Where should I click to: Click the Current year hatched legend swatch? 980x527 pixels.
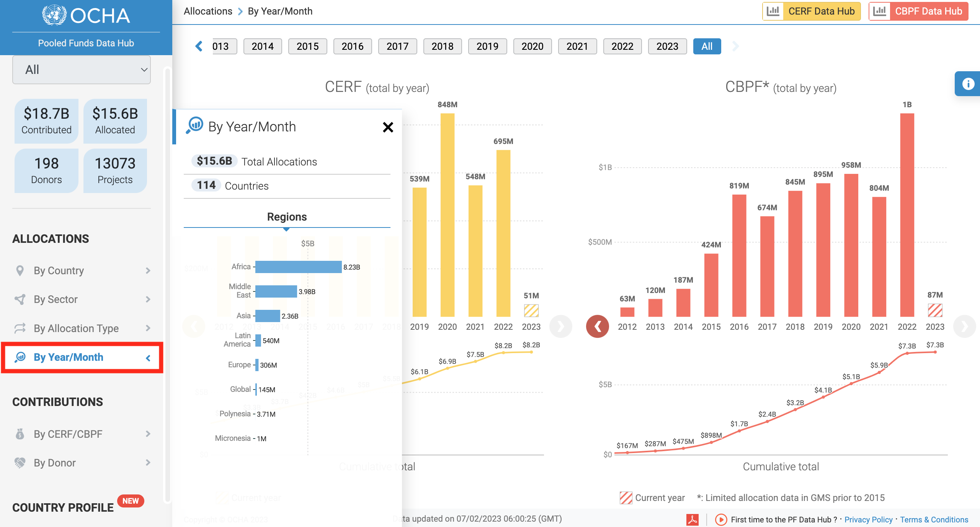(626, 498)
